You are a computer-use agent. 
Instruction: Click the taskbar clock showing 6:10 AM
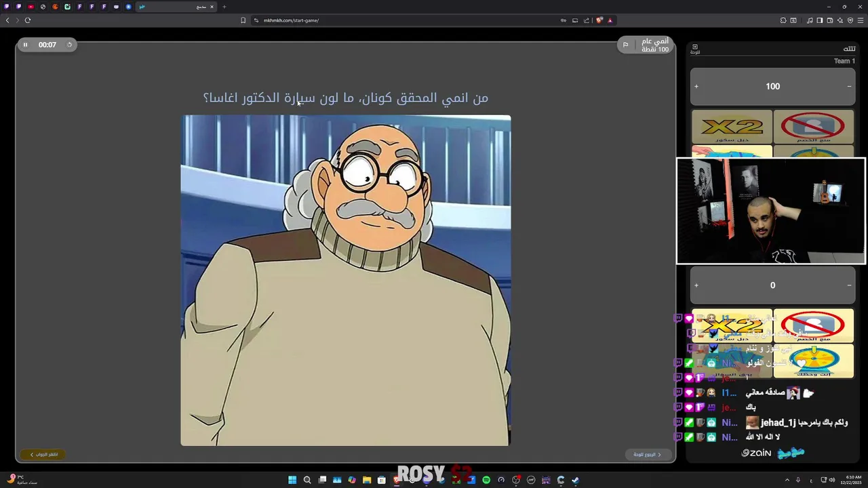(850, 480)
